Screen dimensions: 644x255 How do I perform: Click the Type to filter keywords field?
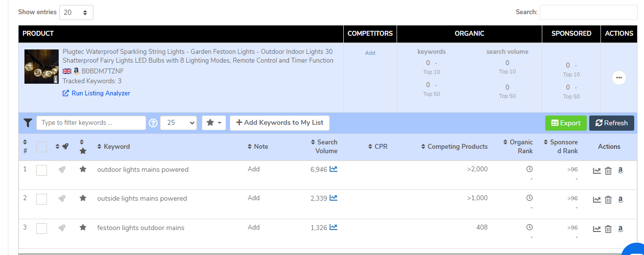click(91, 123)
